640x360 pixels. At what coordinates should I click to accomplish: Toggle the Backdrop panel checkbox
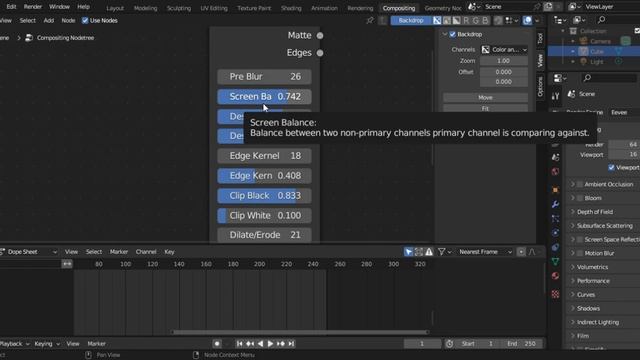coord(452,34)
